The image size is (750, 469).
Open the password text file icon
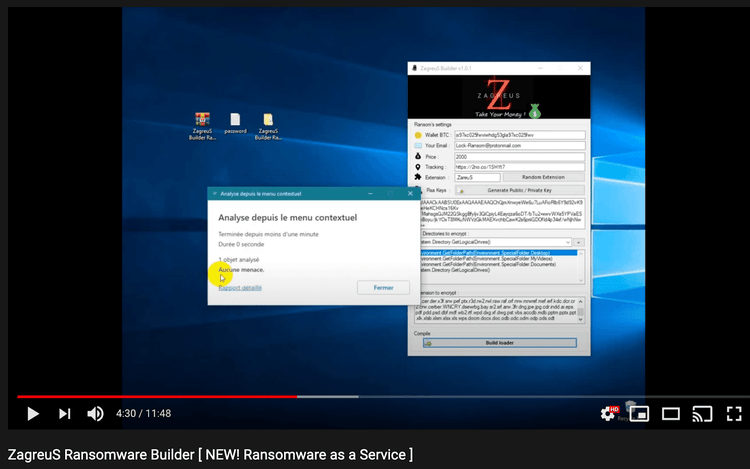(235, 121)
